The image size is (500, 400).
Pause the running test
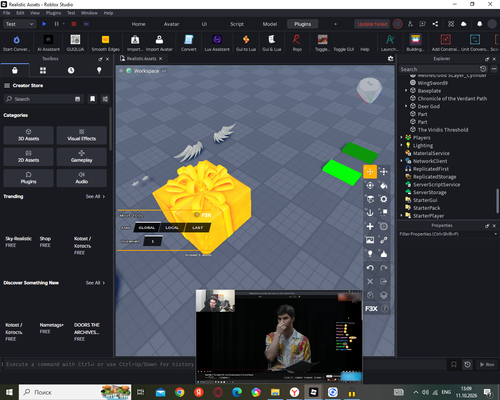point(56,24)
